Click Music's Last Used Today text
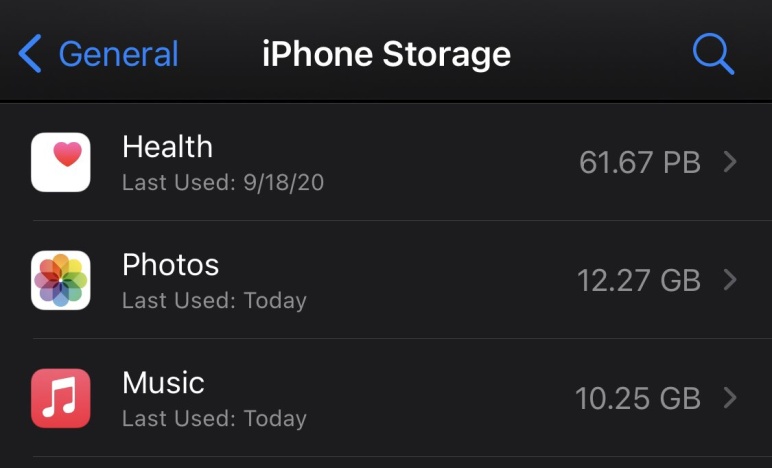 click(x=214, y=419)
